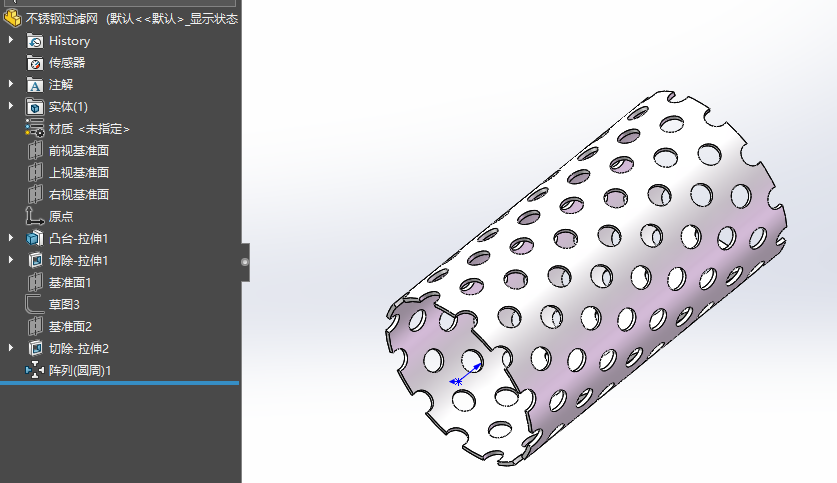Viewport: 837px width, 483px height.
Task: Select 原点 in the tree
Action: pos(61,216)
